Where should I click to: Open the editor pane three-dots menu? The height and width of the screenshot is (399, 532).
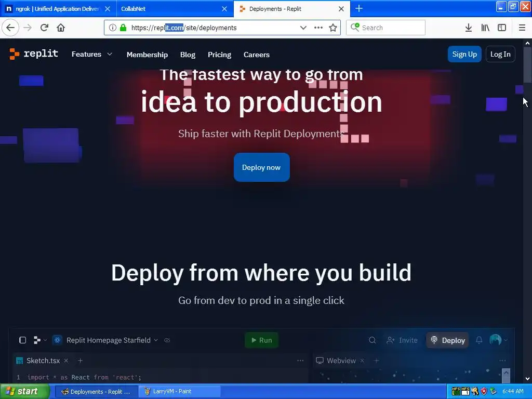point(300,361)
